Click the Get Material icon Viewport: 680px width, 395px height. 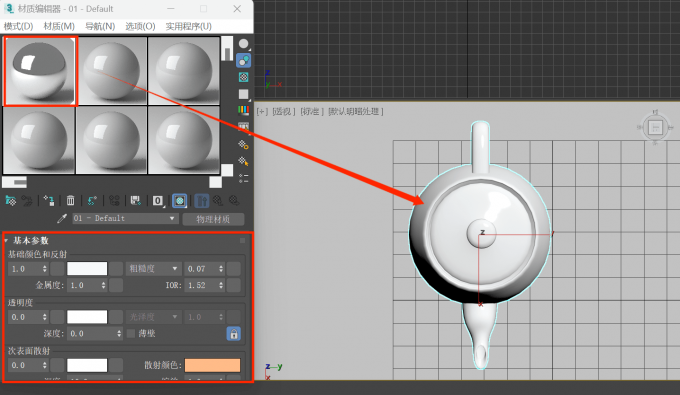click(10, 201)
